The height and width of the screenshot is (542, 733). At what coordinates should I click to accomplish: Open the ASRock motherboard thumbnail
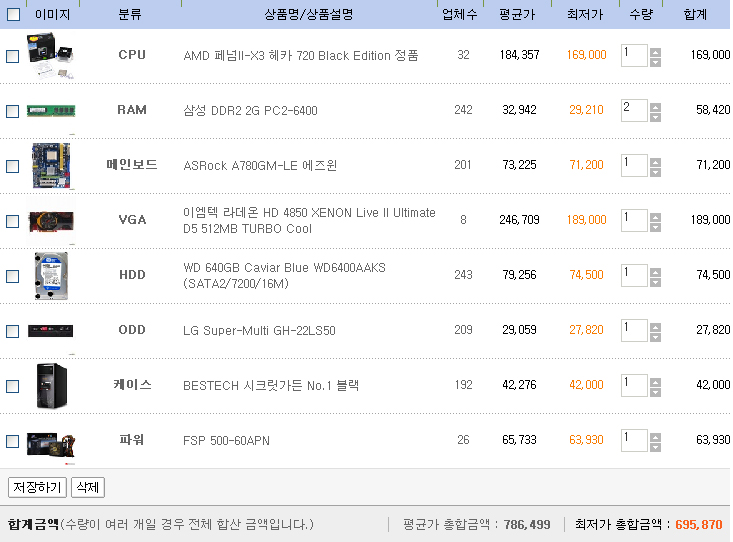(x=51, y=166)
